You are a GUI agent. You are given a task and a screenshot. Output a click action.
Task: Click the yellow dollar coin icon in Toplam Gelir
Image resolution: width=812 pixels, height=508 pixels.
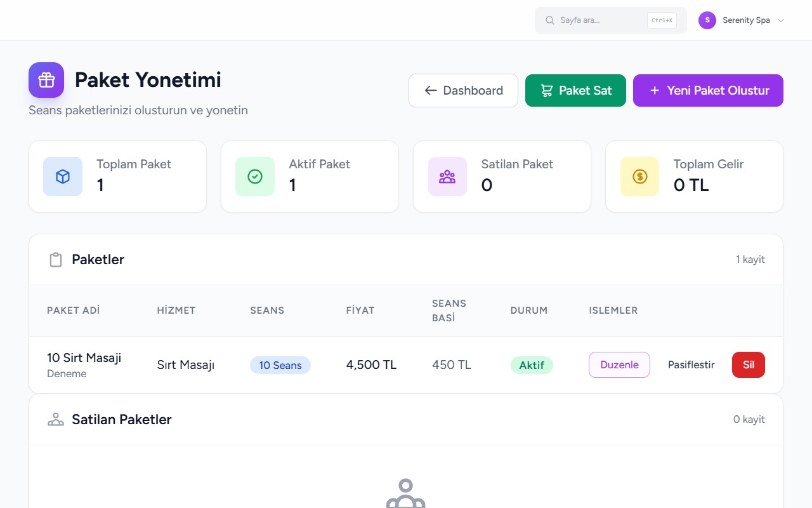(639, 177)
